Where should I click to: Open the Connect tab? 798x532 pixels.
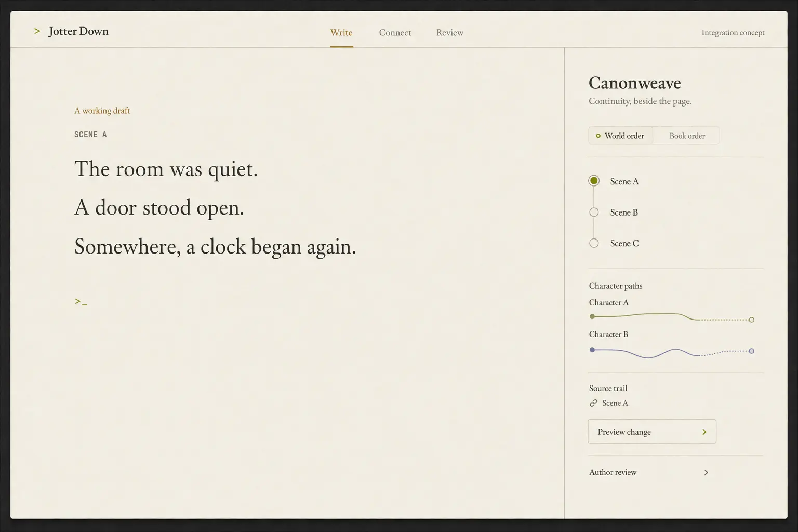(395, 33)
